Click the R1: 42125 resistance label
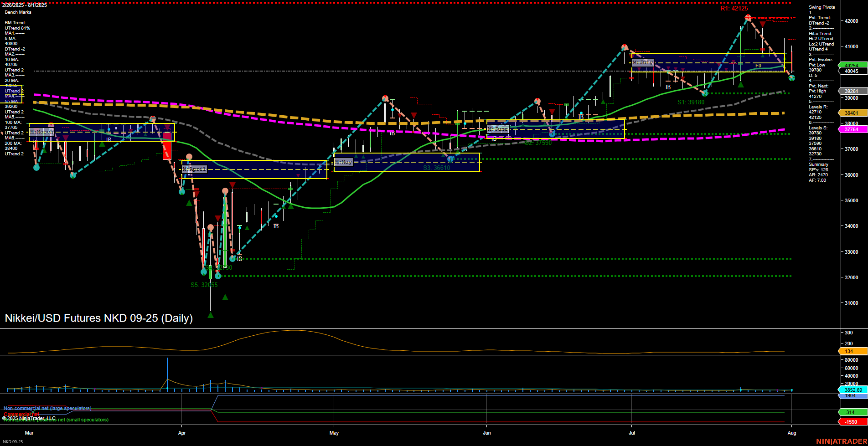 coord(734,9)
